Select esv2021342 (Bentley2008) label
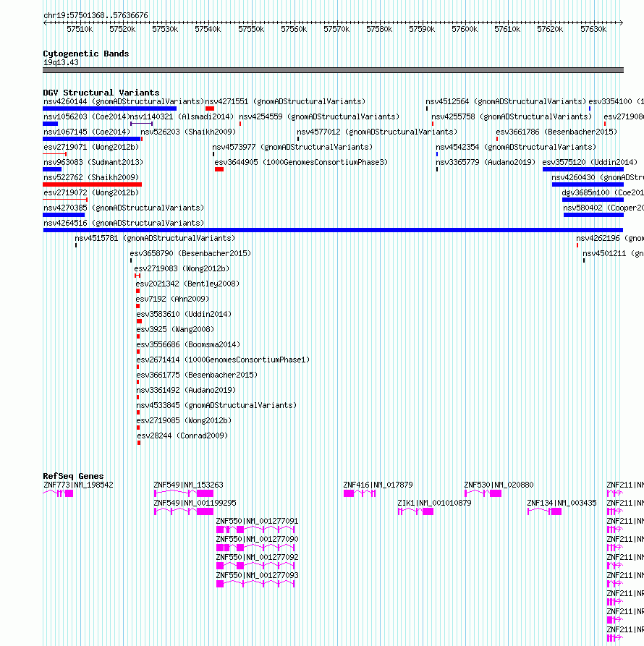 (187, 284)
